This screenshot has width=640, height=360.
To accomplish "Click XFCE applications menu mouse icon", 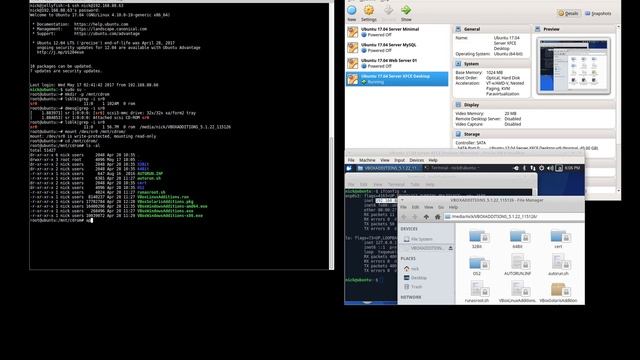I will (x=349, y=168).
